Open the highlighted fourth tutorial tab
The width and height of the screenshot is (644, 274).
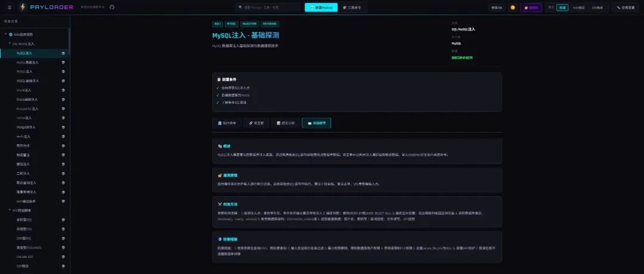pyautogui.click(x=316, y=123)
